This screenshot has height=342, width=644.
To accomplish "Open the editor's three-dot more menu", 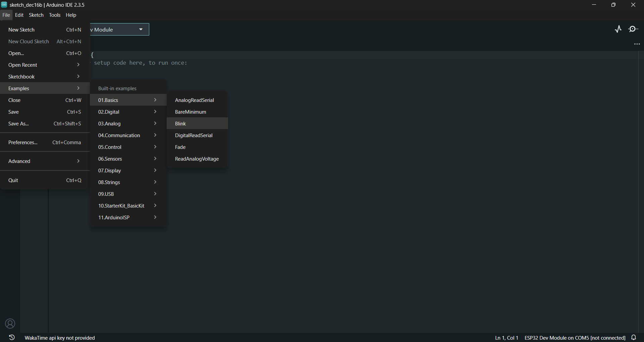I will [x=637, y=44].
